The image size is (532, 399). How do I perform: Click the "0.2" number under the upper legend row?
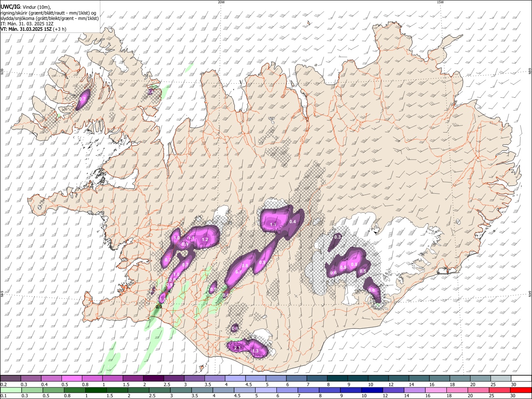pos(3,384)
